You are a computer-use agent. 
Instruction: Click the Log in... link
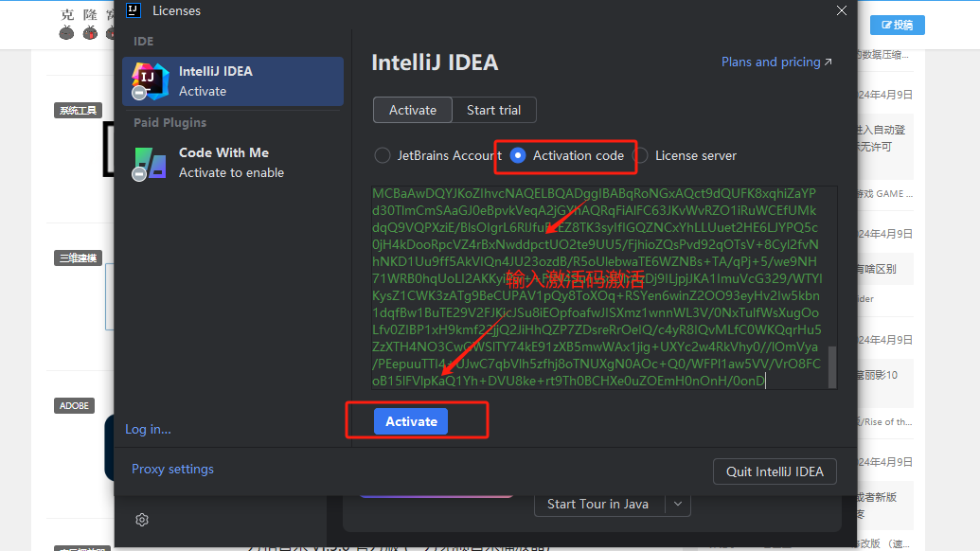click(x=148, y=429)
